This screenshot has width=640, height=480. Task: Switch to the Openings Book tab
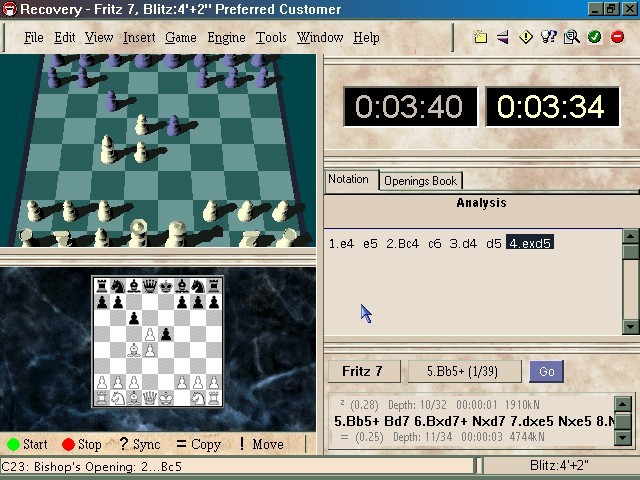point(420,181)
